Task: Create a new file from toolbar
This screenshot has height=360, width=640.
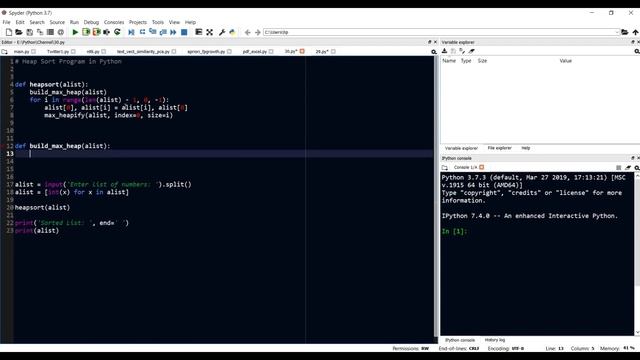Action: click(x=9, y=32)
